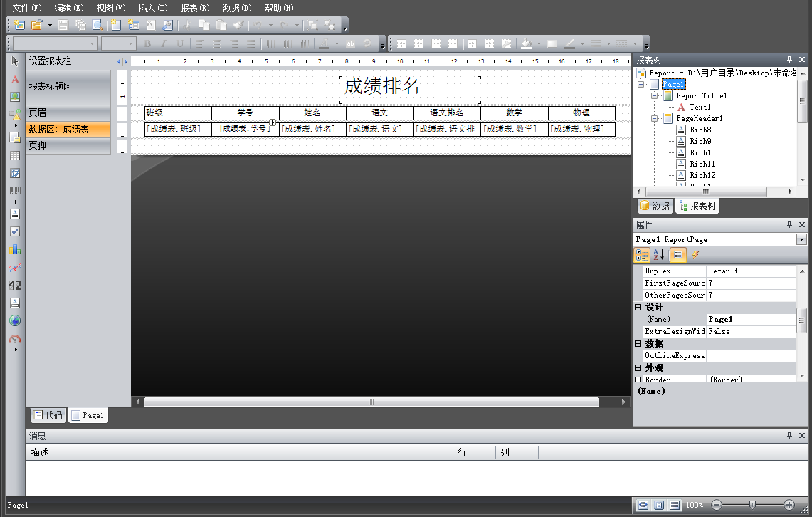This screenshot has width=812, height=517.
Task: Collapse the 设计 property category
Action: (638, 308)
